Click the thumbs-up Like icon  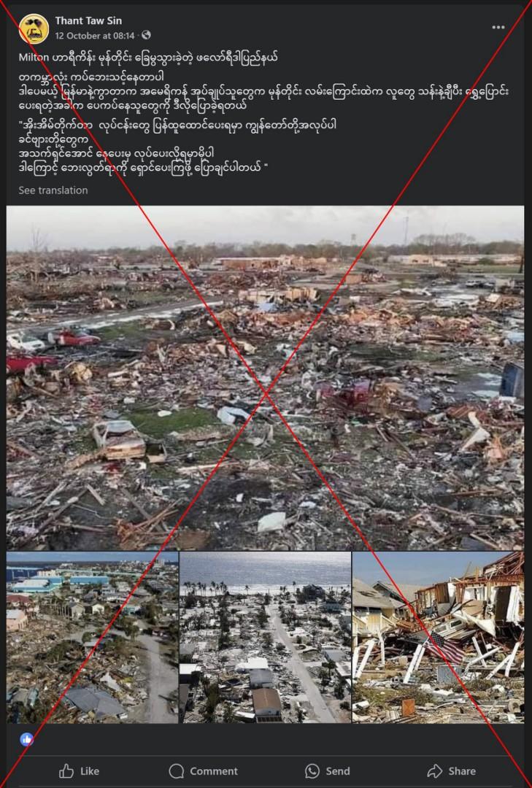(x=66, y=771)
